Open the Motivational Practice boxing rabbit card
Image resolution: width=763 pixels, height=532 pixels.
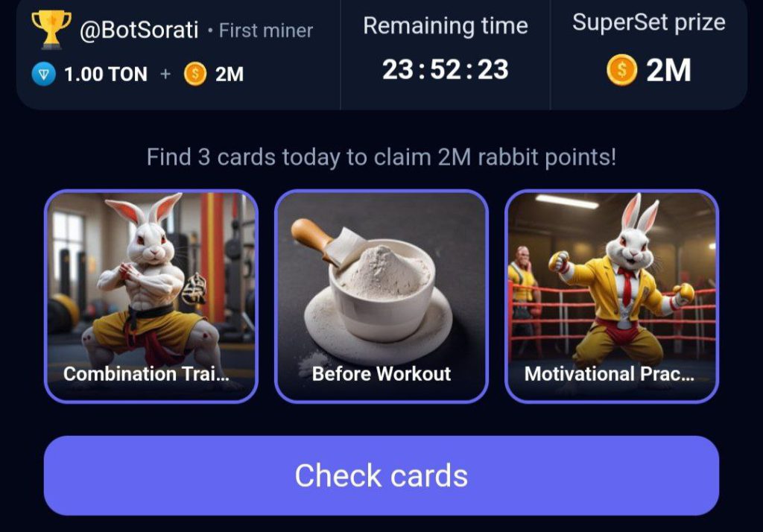click(x=612, y=297)
